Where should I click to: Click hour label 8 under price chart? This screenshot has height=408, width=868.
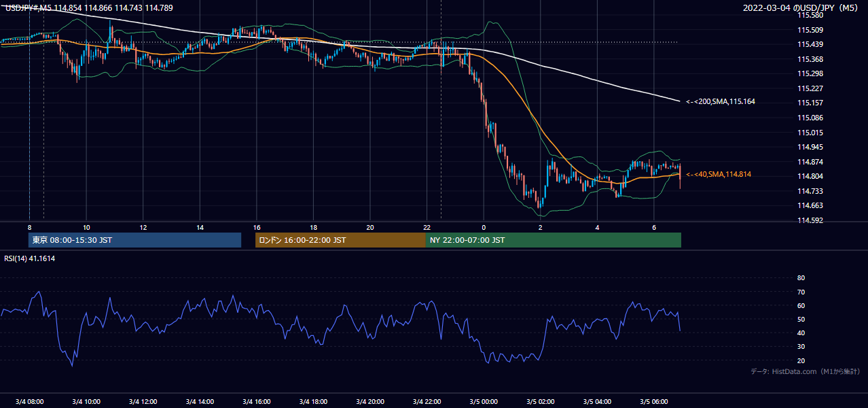(29, 227)
